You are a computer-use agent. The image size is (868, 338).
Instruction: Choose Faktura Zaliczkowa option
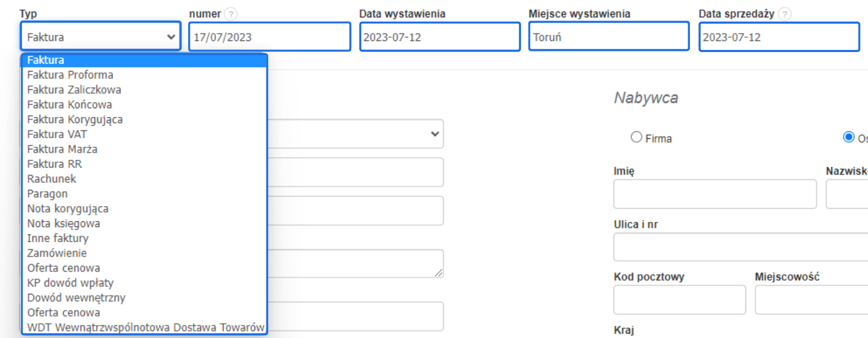pos(74,90)
